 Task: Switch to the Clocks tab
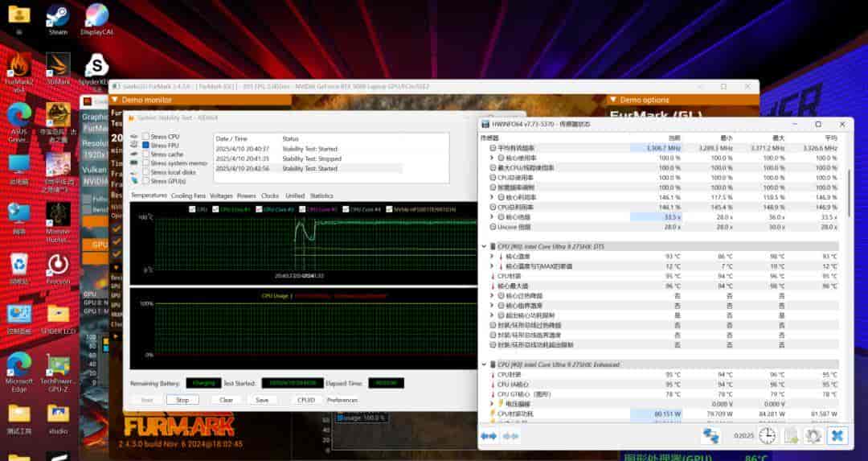click(x=270, y=196)
